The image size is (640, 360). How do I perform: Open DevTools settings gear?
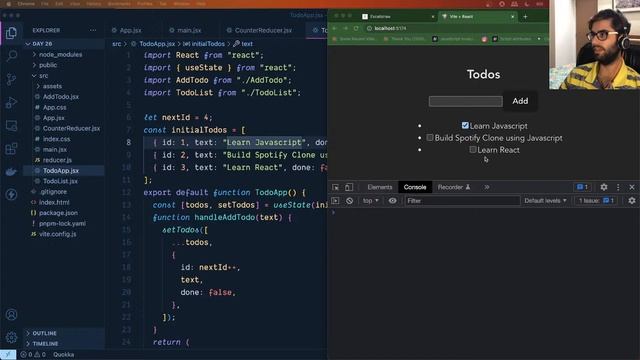point(604,187)
